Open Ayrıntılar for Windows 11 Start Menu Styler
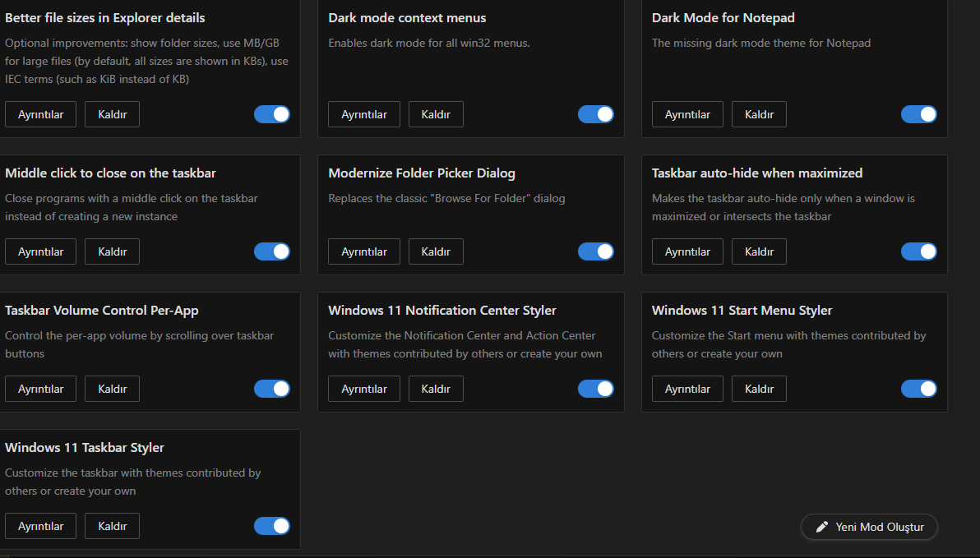 tap(687, 389)
